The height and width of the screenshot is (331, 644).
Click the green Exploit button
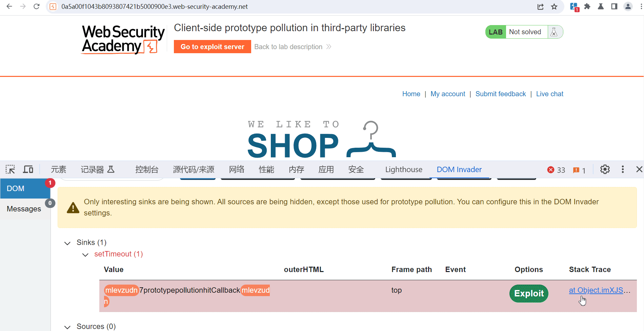tap(529, 293)
